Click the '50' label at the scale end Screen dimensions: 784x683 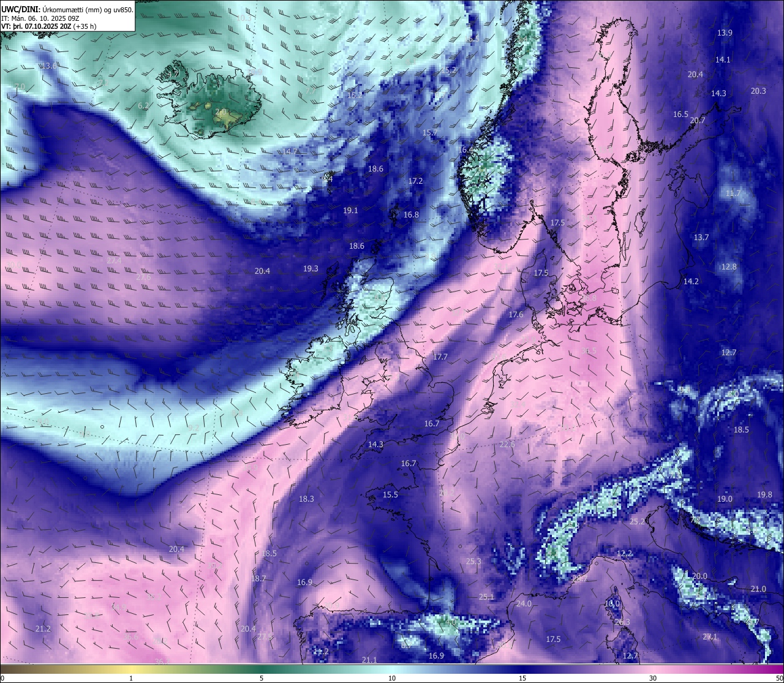point(778,678)
